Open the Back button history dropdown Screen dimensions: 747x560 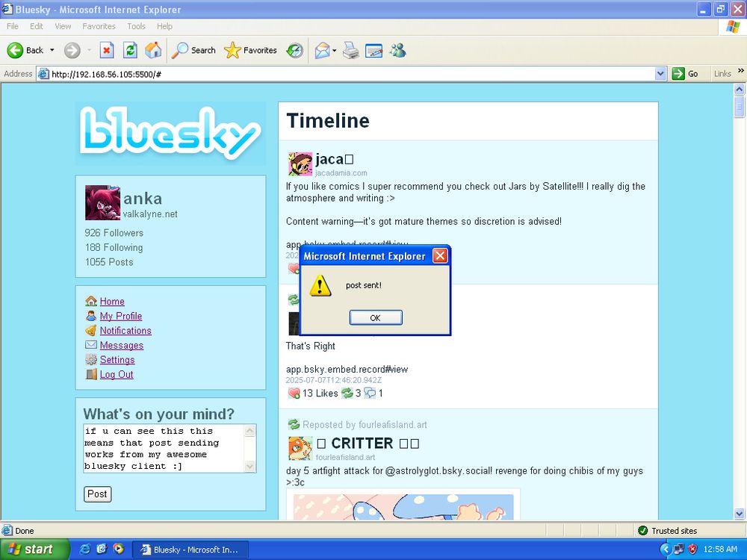pos(52,50)
